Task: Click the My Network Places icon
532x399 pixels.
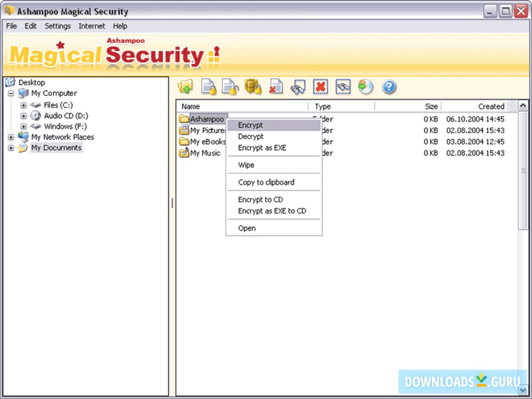Action: click(23, 137)
